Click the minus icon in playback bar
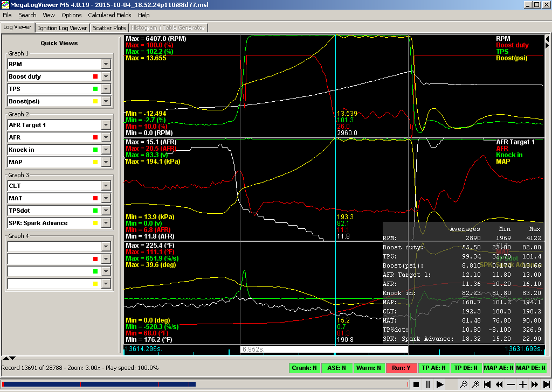The width and height of the screenshot is (552, 392). click(511, 384)
